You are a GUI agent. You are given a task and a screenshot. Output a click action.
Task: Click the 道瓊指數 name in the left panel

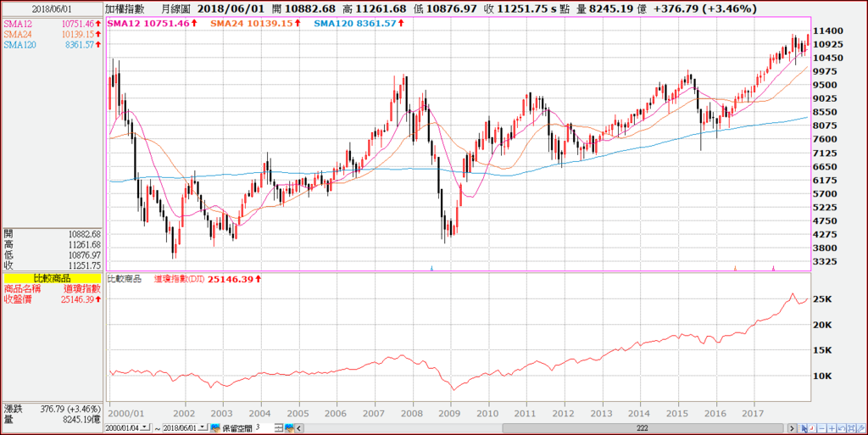(82, 289)
